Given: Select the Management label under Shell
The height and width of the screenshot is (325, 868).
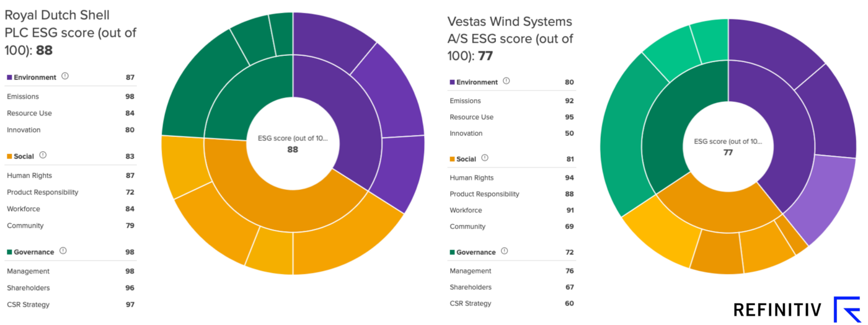Looking at the screenshot, I should (x=28, y=271).
